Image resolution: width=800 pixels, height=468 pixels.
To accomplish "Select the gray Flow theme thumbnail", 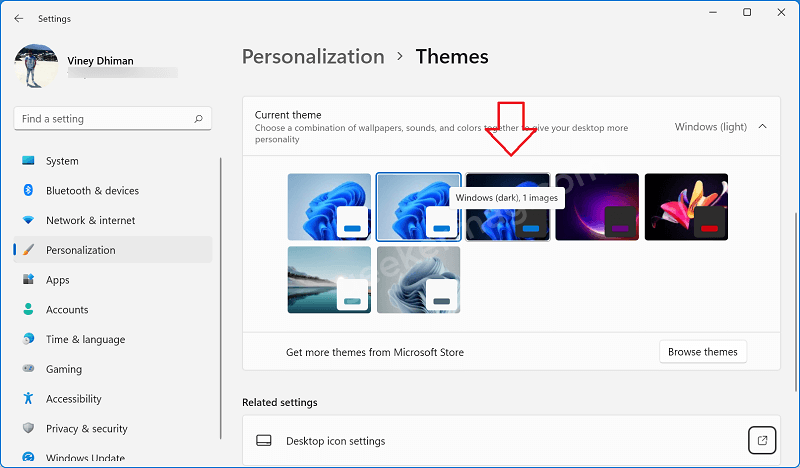I will (418, 280).
